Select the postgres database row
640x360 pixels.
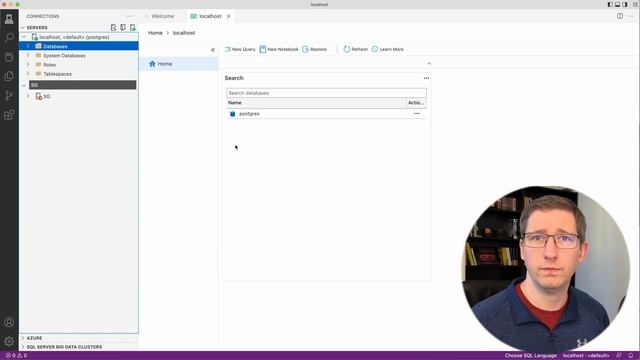[x=327, y=114]
